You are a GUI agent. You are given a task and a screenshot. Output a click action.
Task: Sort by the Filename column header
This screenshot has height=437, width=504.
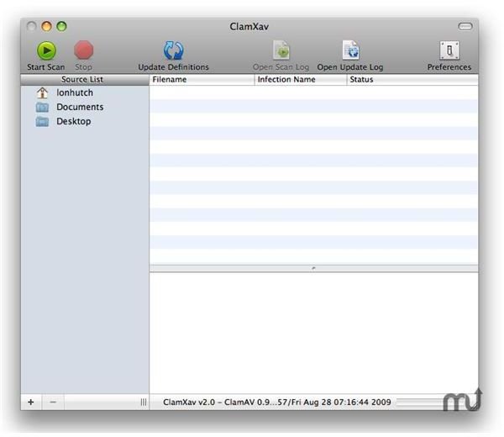click(x=202, y=80)
